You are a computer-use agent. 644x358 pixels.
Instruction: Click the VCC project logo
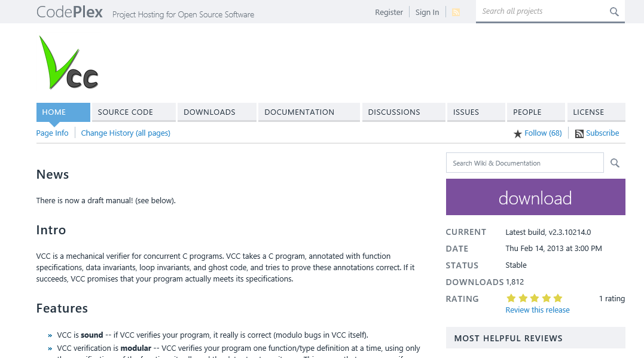point(68,62)
